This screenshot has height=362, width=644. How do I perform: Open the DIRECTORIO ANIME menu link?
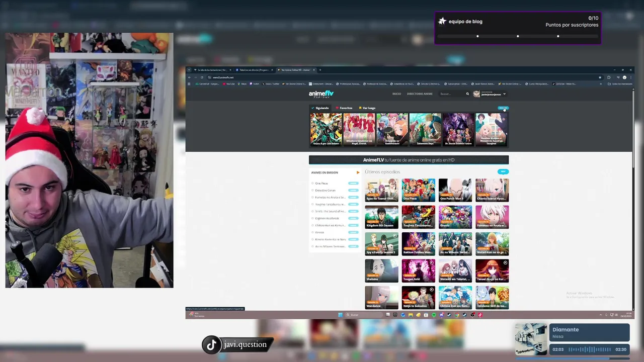[x=420, y=94]
